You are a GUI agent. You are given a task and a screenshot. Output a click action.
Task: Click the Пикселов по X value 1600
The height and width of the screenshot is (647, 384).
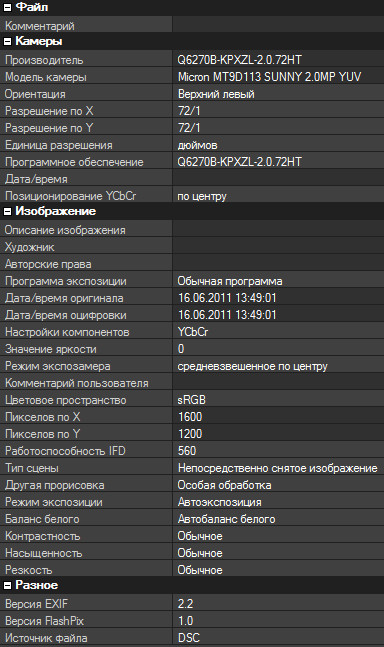coord(190,417)
